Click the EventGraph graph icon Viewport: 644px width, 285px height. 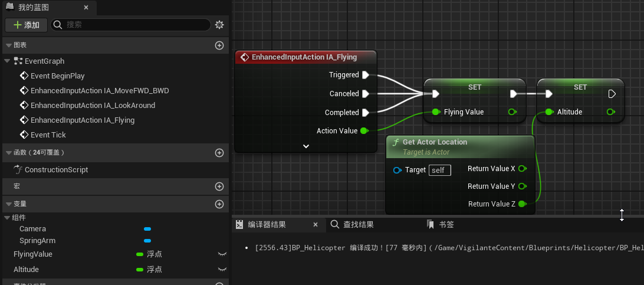[x=18, y=61]
